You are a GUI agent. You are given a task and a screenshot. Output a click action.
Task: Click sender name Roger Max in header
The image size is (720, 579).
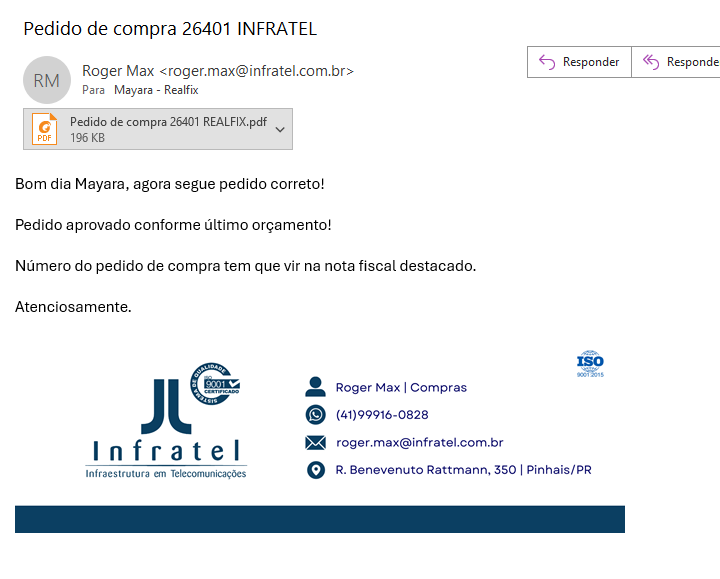pyautogui.click(x=118, y=71)
